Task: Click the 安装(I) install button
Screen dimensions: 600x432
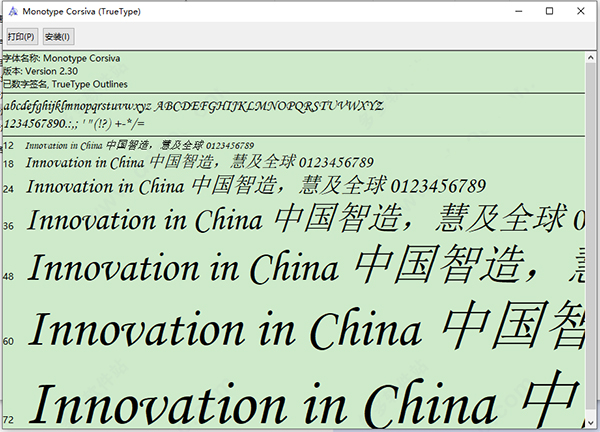Action: pyautogui.click(x=58, y=37)
